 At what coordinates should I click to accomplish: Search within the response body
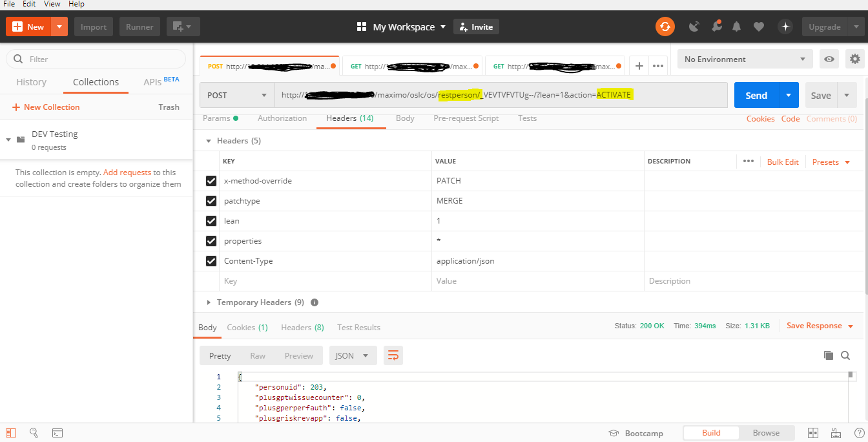[845, 355]
